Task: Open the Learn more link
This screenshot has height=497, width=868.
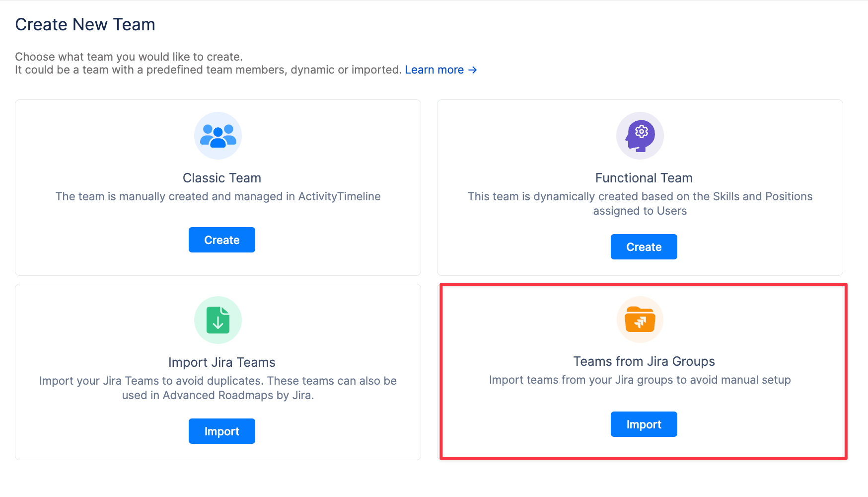Action: 434,70
